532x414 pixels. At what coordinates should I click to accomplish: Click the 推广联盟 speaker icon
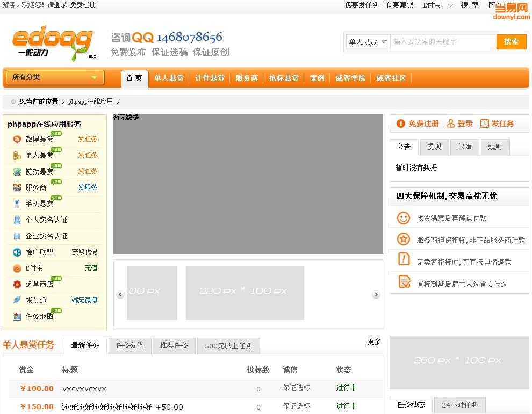tap(17, 252)
